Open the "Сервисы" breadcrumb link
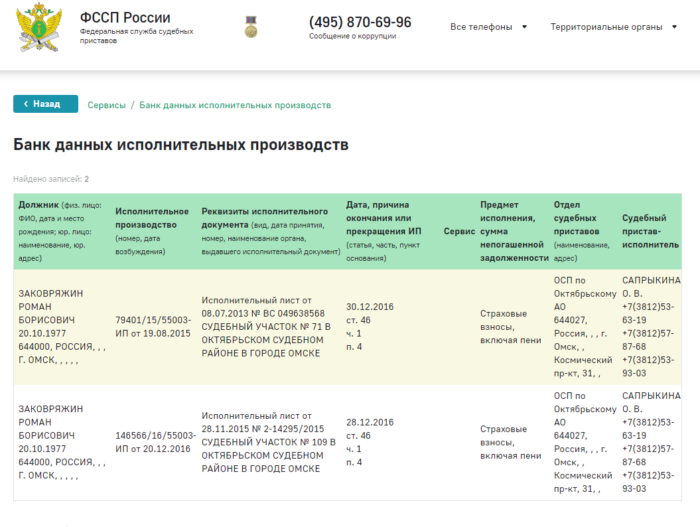The image size is (700, 527). 107,105
